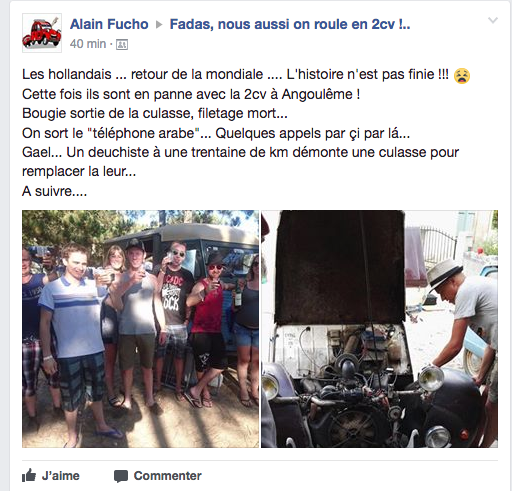Viewport: 512px width, 491px height.
Task: Open the left photo of people toasting
Action: (x=140, y=329)
